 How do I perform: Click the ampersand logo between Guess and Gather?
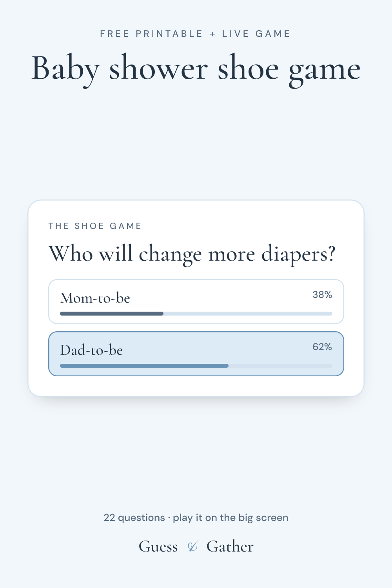point(192,546)
